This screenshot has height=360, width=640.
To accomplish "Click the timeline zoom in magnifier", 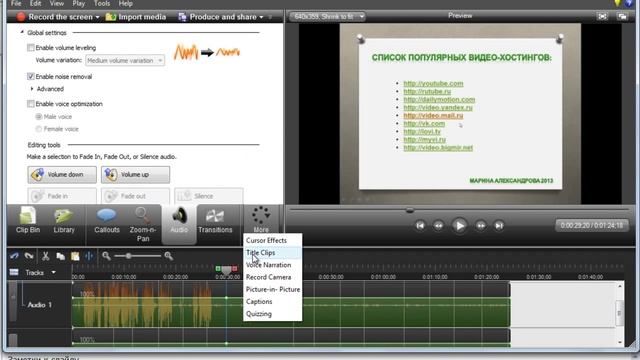I will (x=169, y=256).
